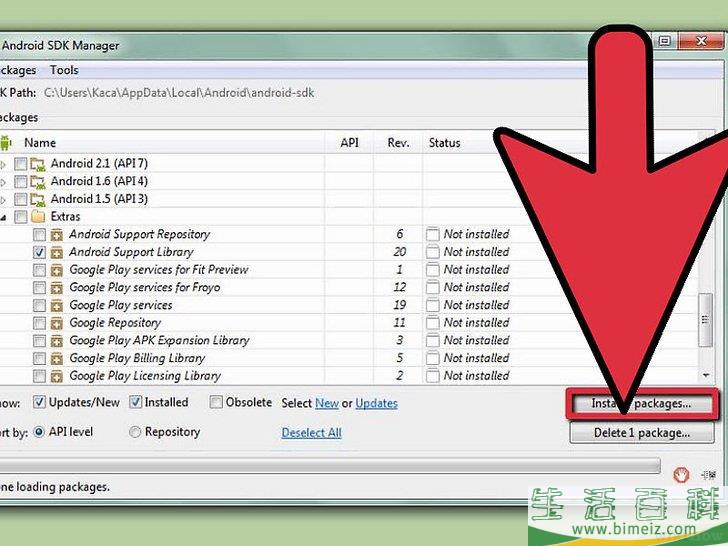The width and height of the screenshot is (728, 546).
Task: Click the Deselect All link
Action: pos(312,433)
